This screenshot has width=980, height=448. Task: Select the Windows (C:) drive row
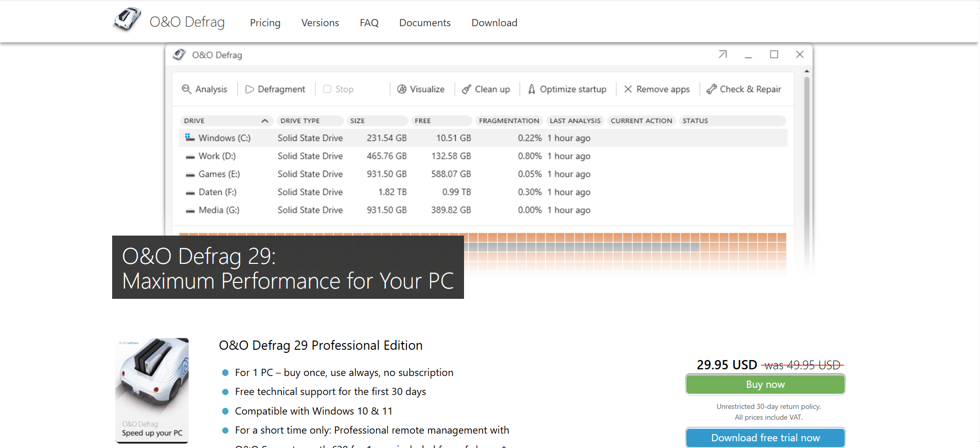[224, 138]
